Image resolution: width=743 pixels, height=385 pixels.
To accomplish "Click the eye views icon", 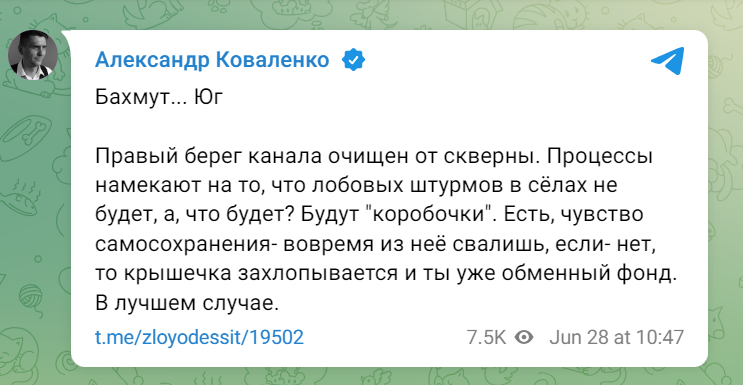I will (524, 338).
